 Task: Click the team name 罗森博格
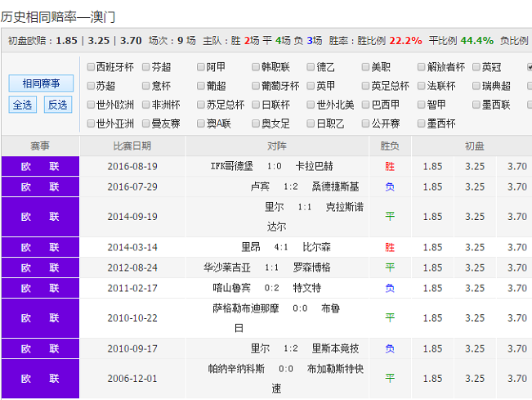312,267
